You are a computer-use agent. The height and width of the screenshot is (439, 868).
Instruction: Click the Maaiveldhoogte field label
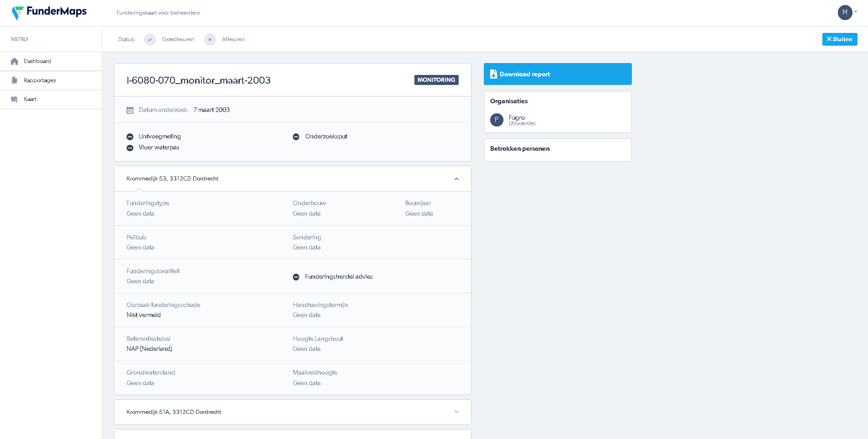pyautogui.click(x=315, y=372)
